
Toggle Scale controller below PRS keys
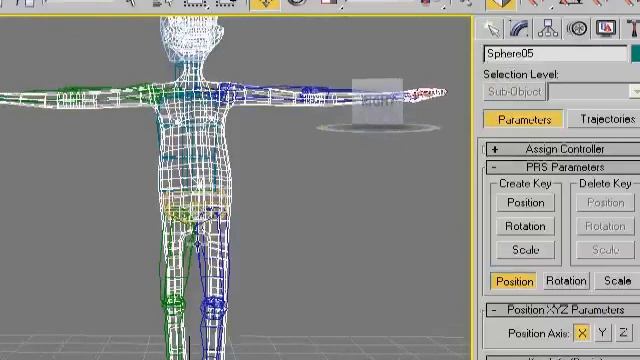[617, 281]
